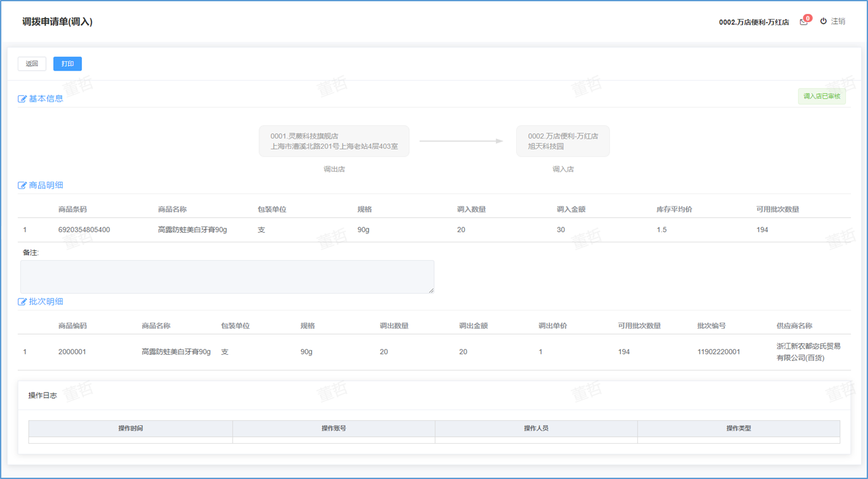Click the 库存平均价 column header
Viewport: 868px width, 479px height.
tap(674, 210)
